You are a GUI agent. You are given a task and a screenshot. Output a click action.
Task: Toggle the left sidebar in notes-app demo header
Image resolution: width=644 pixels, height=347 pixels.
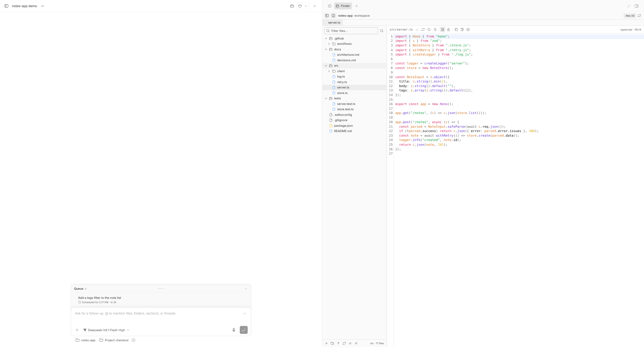coord(7,6)
